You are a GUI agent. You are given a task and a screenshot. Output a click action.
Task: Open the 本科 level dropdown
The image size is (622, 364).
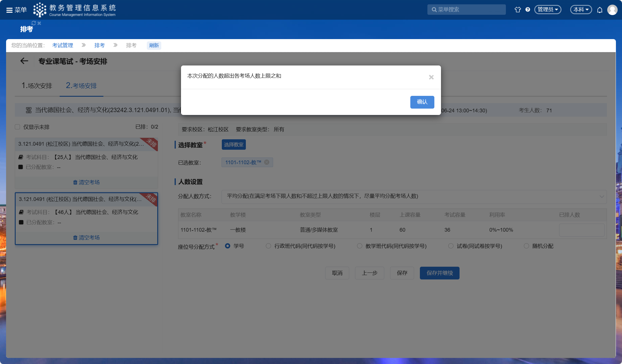coord(581,10)
